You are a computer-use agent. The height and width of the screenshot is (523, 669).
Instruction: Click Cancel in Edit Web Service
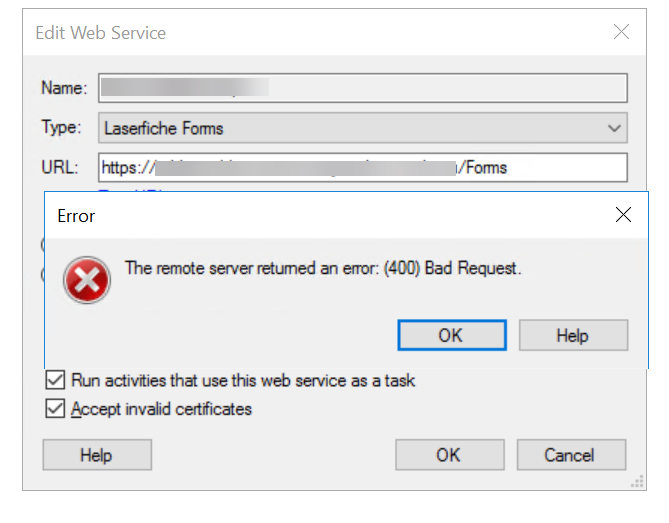(572, 455)
